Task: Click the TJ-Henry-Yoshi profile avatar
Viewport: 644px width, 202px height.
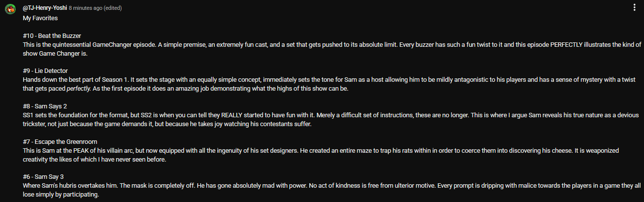Action: (x=9, y=9)
